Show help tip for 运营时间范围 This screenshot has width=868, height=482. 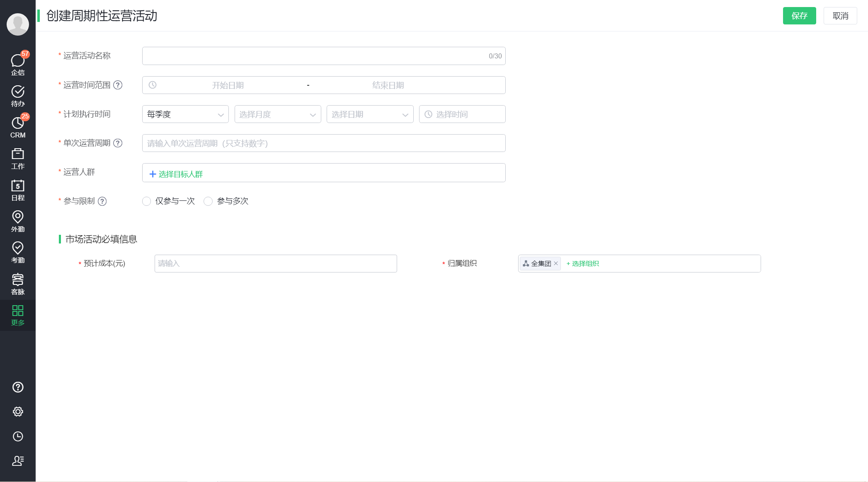118,85
